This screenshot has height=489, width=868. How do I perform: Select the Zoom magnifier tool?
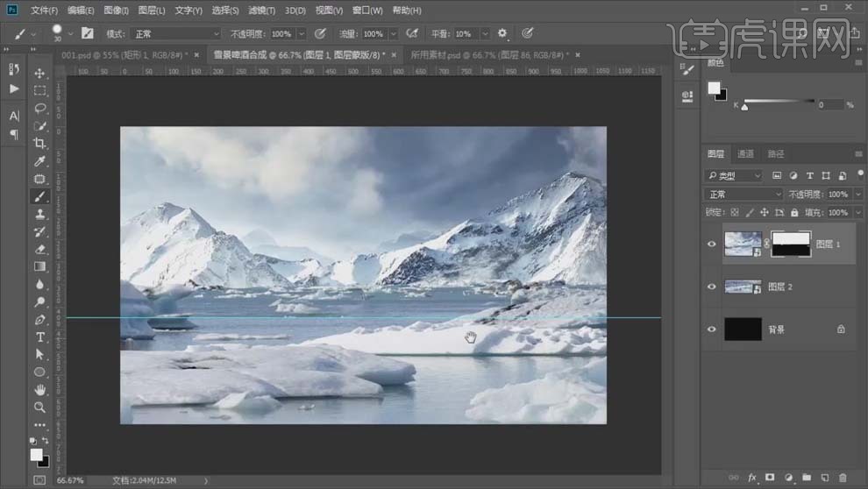tap(40, 407)
